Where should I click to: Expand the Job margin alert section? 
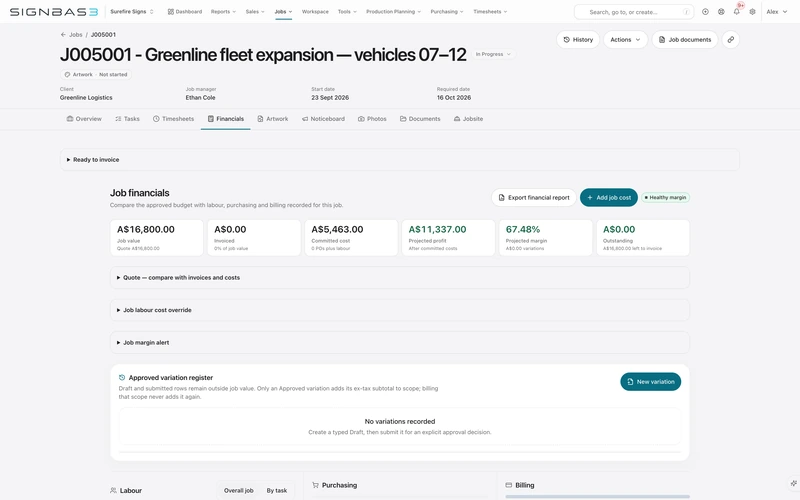(x=399, y=342)
